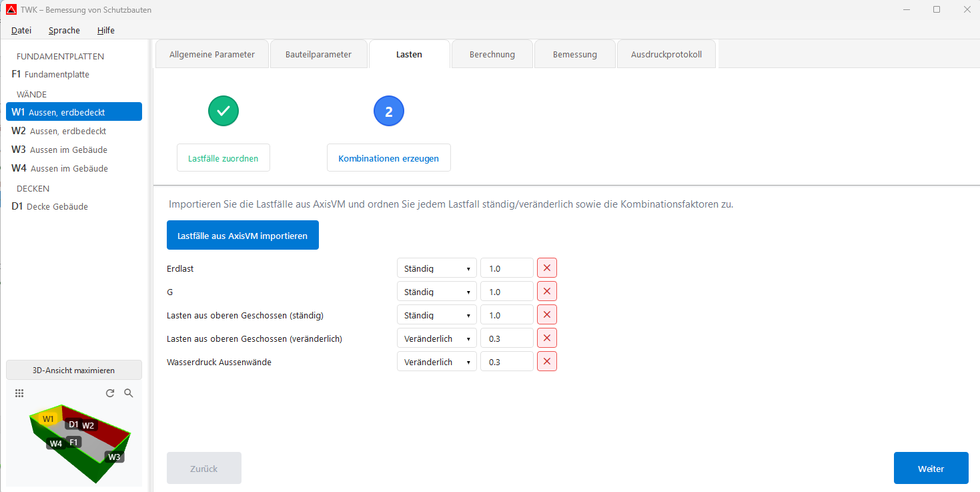Open the grid dots icon in 3D panel
Screen dimensions: 980x492
[19, 393]
